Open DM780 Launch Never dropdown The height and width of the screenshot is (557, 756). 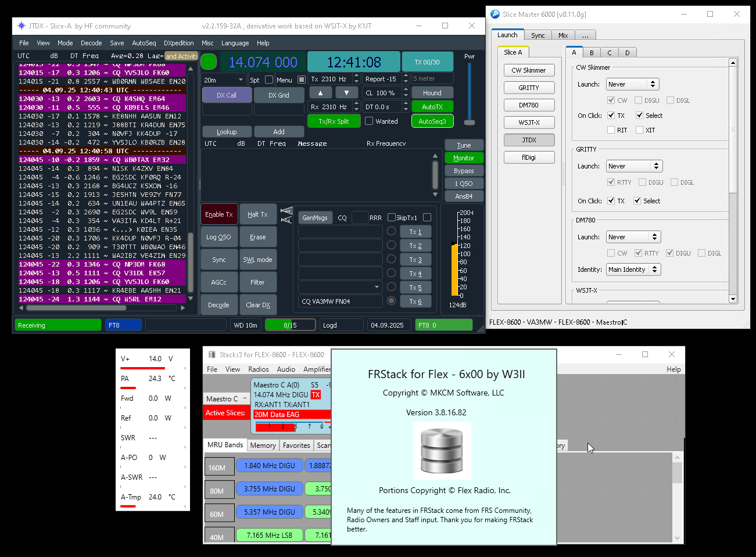[x=633, y=237]
